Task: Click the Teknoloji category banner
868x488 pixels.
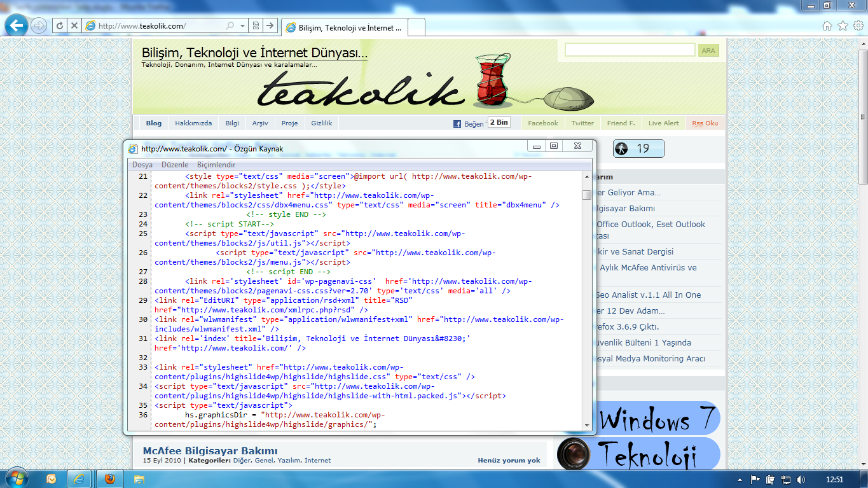Action: (x=638, y=454)
